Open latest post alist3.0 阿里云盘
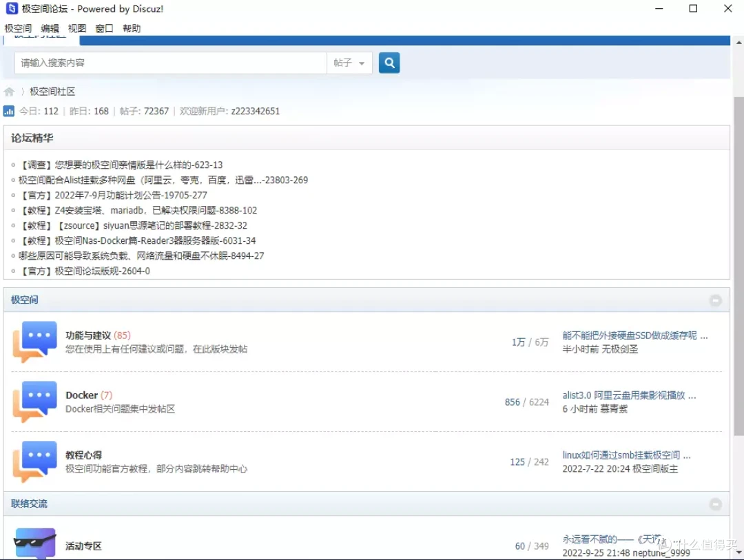 pyautogui.click(x=629, y=395)
